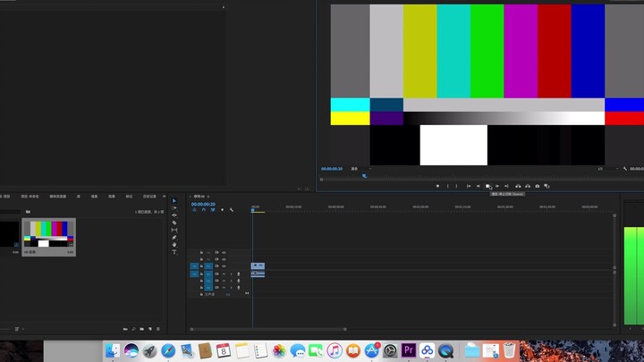Viewport: 644px width, 362px height.
Task: Select the Type text tool
Action: click(x=174, y=252)
